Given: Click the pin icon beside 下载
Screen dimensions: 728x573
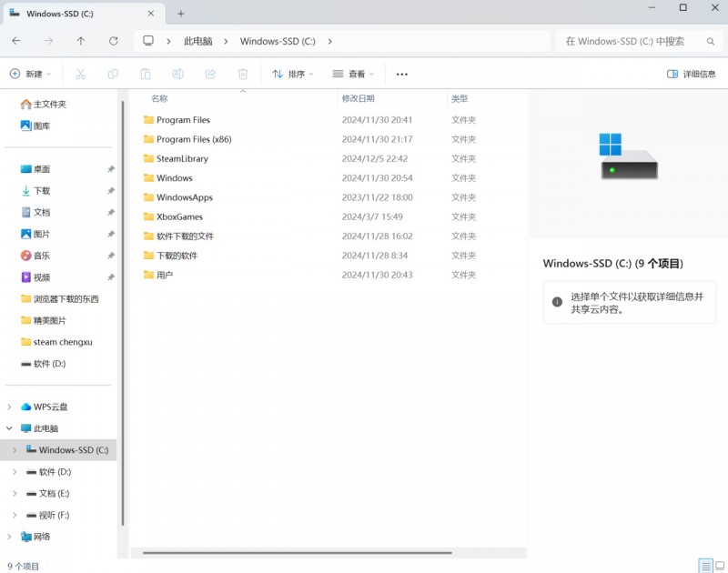Looking at the screenshot, I should click(x=111, y=191).
